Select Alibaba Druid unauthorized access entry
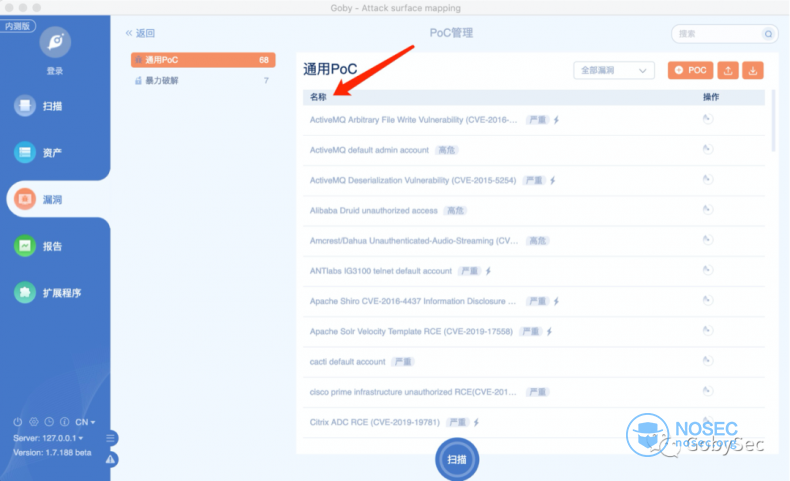Screen dimensions: 790x481 [373, 211]
